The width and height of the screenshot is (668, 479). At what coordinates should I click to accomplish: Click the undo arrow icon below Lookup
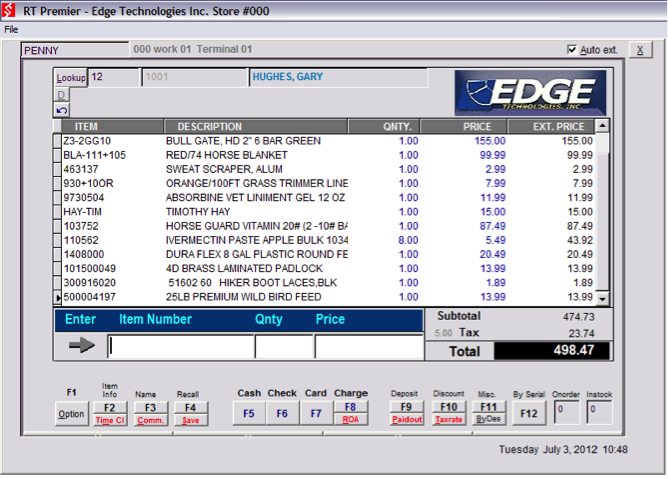(x=61, y=109)
